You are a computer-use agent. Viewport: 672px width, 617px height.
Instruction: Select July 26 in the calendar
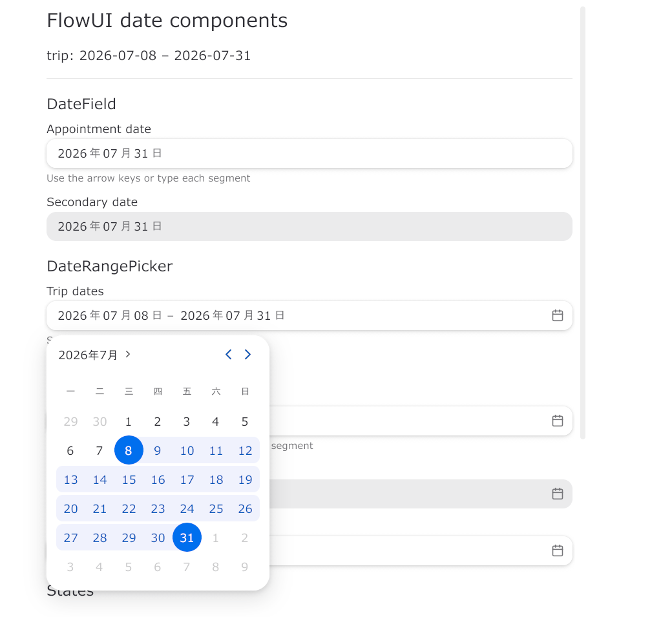pyautogui.click(x=245, y=508)
